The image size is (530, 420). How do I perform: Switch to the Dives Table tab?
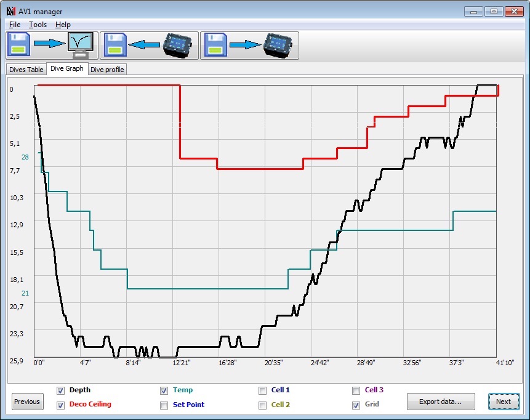[x=26, y=70]
